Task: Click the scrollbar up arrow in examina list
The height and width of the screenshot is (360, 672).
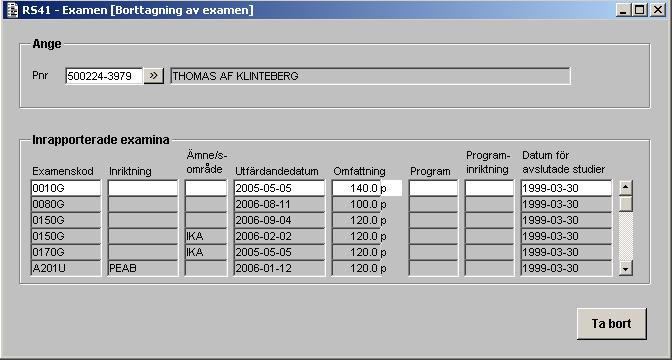Action: click(626, 187)
